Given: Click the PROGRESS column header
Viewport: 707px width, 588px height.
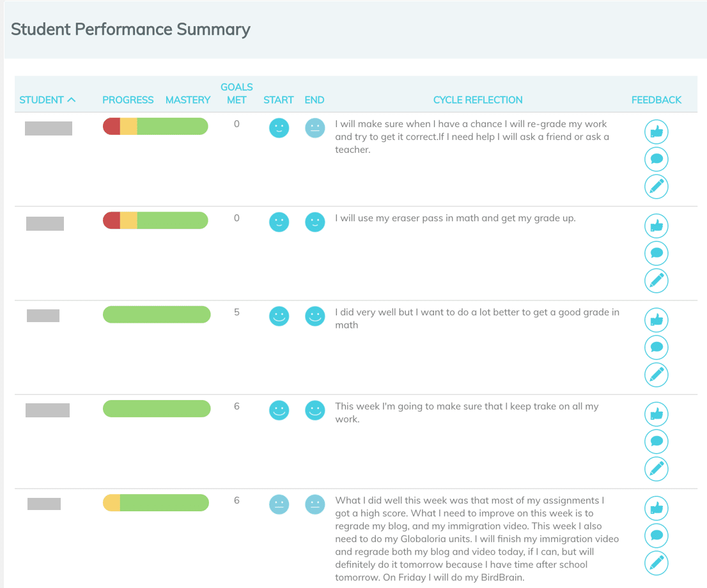Looking at the screenshot, I should [128, 100].
